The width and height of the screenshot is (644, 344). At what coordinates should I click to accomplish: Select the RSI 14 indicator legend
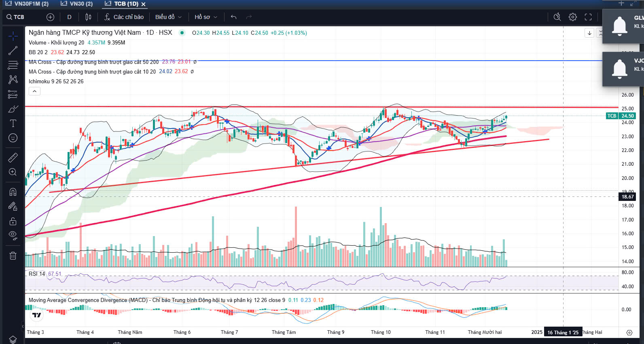point(37,274)
